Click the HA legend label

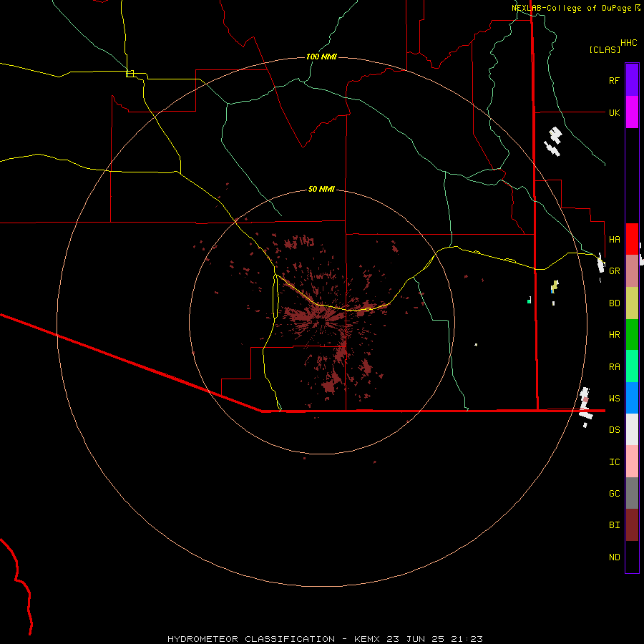pyautogui.click(x=614, y=239)
